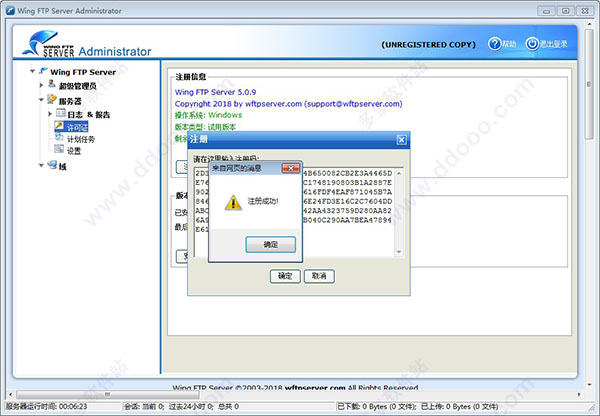
Task: Click the 计划任务 scheduled task icon
Action: click(x=59, y=137)
